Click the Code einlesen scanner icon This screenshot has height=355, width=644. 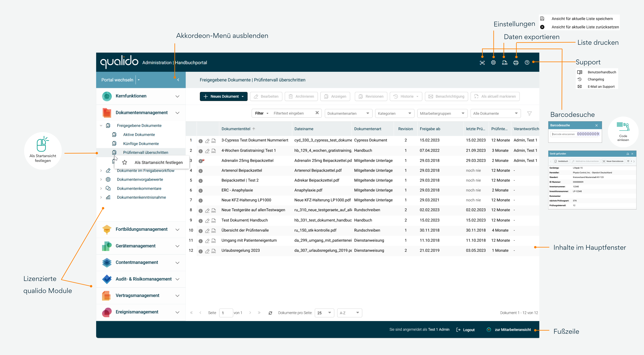[623, 127]
